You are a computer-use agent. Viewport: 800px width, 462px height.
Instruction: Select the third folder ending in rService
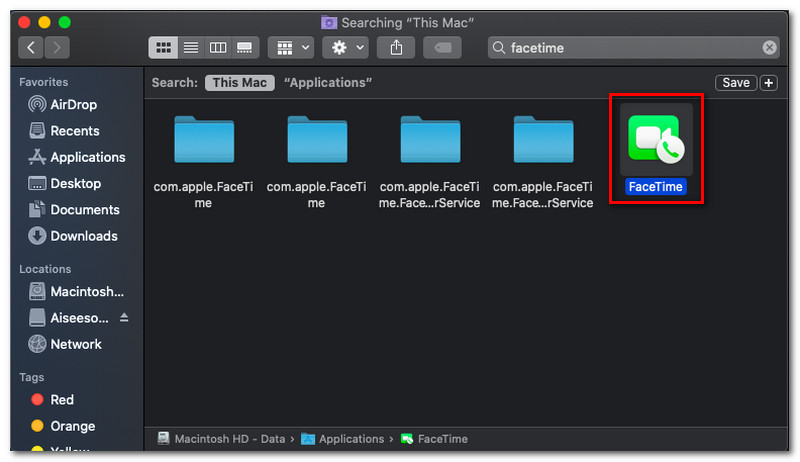pos(430,139)
